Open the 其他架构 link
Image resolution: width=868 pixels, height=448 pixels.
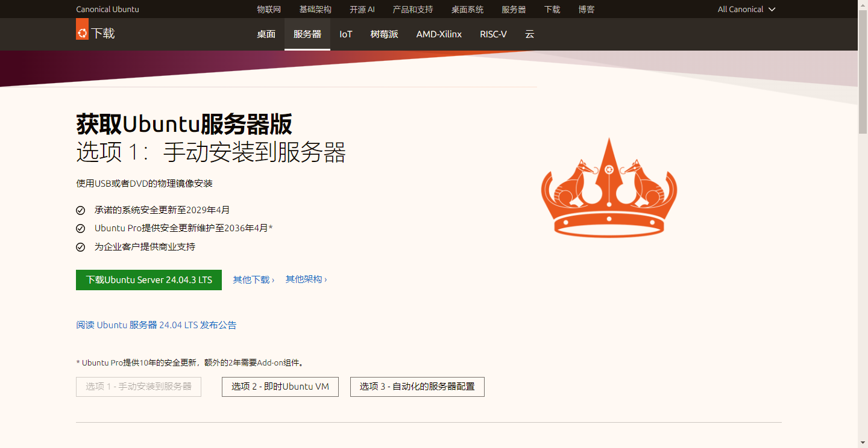tap(306, 279)
